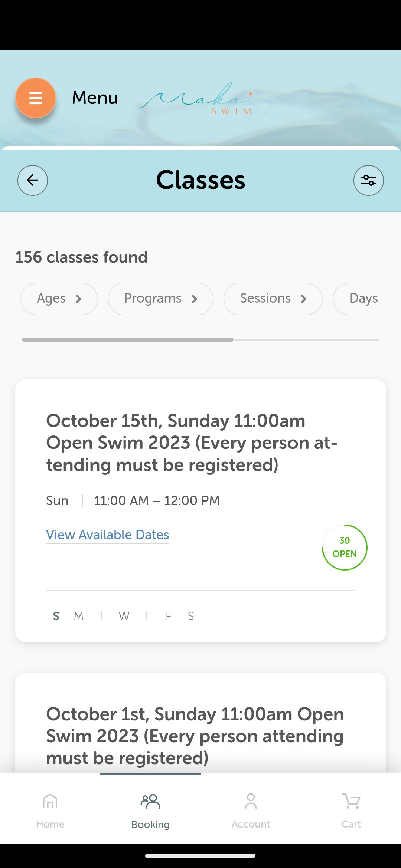
Task: Tap the 30 OPEN availability circle
Action: tap(345, 547)
